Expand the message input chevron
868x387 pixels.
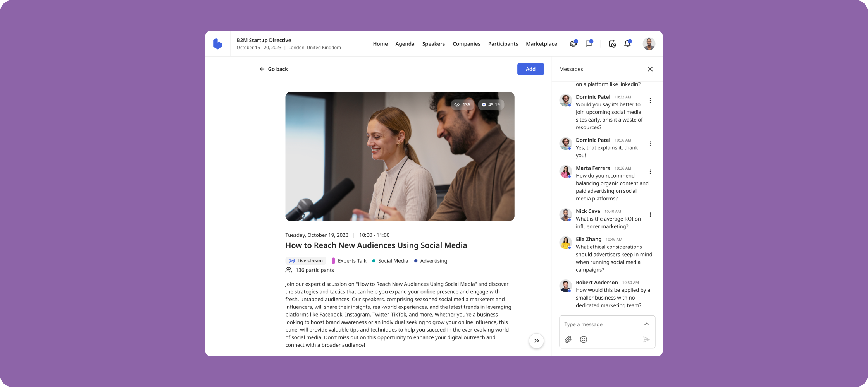(646, 324)
